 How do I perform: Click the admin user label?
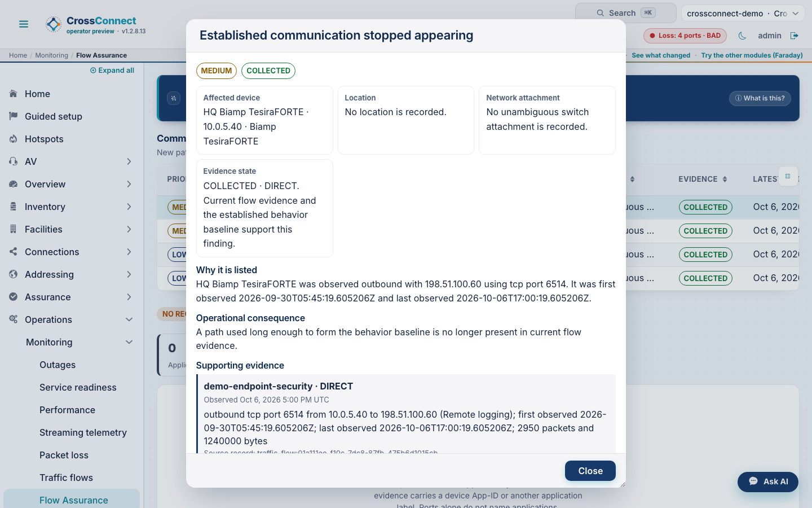tap(769, 36)
